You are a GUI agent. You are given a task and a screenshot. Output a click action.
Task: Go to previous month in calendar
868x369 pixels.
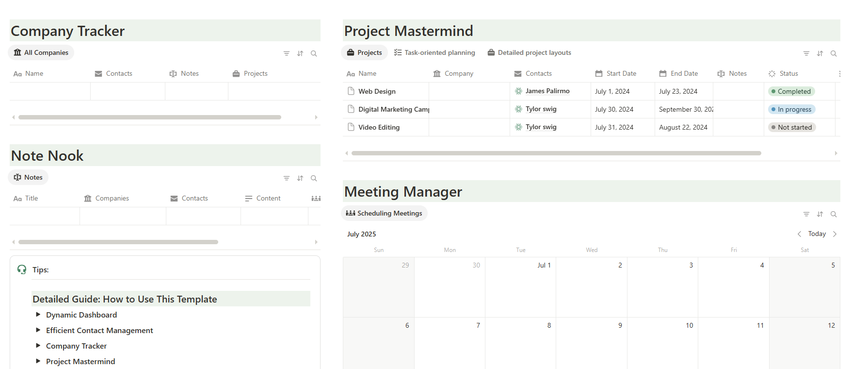[799, 234]
